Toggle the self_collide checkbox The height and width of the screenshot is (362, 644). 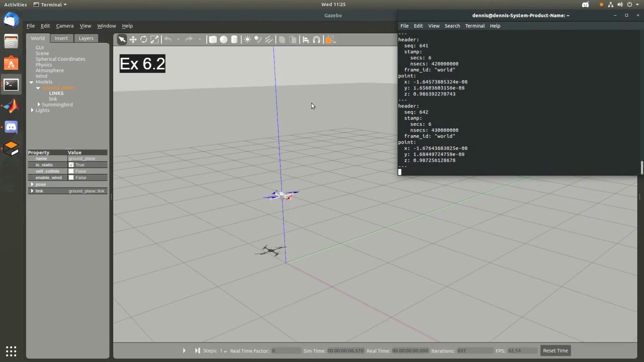[71, 171]
